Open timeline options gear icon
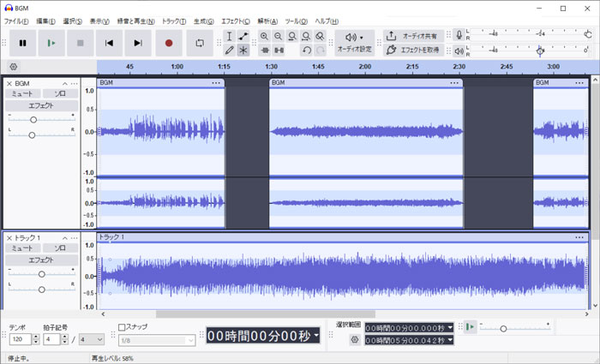Screen dimensions: 600x364 tap(14, 67)
